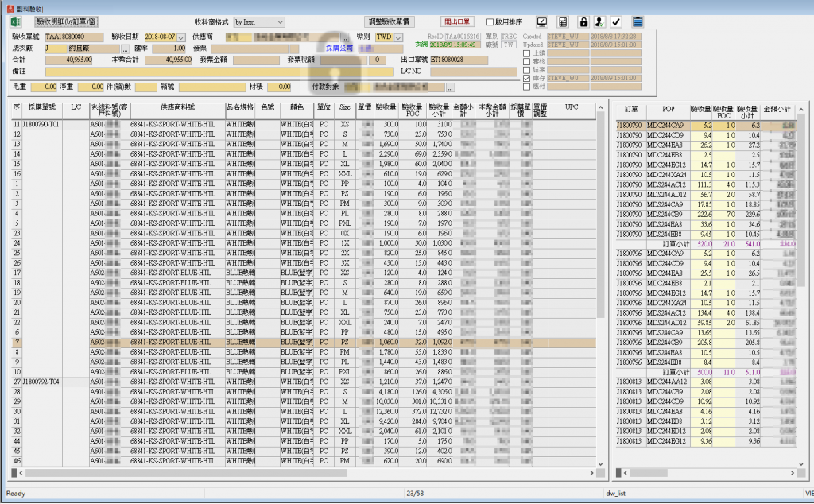Click the user with green check icon
Viewport: 814px width, 504px height.
(x=599, y=21)
